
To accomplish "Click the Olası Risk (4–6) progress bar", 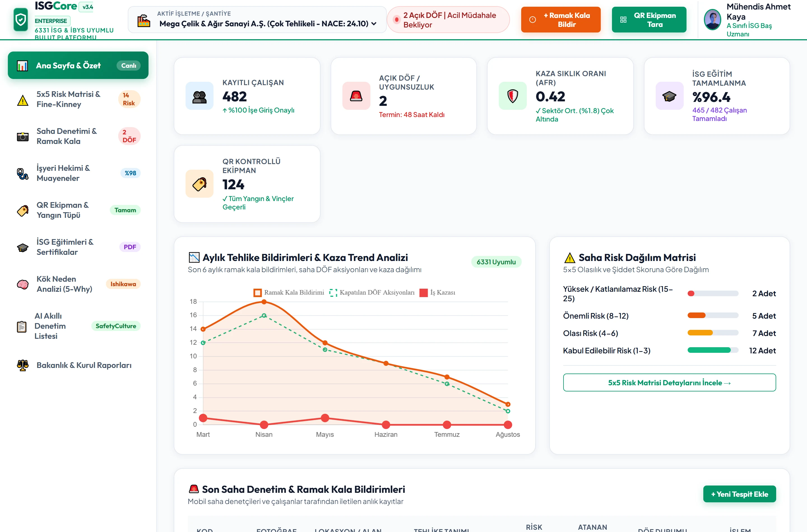I will tap(713, 333).
